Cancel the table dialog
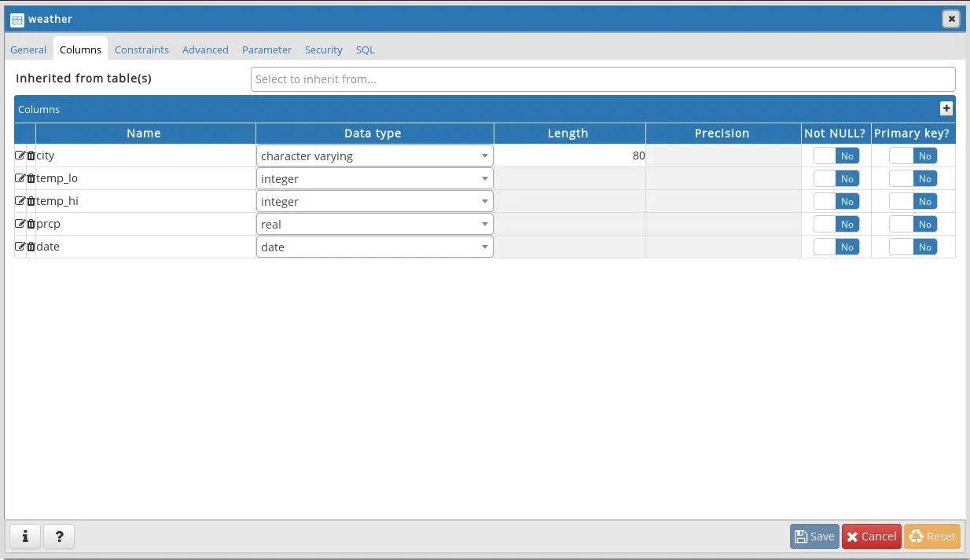This screenshot has height=560, width=970. point(871,536)
